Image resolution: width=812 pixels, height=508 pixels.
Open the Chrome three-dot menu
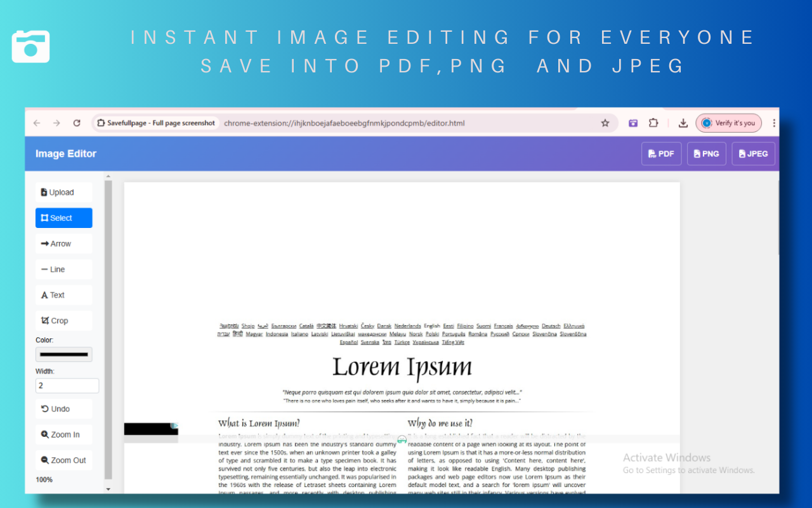tap(774, 123)
